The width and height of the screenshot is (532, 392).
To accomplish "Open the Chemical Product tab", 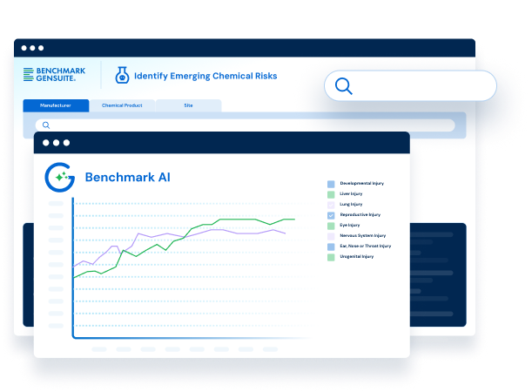I will click(122, 105).
